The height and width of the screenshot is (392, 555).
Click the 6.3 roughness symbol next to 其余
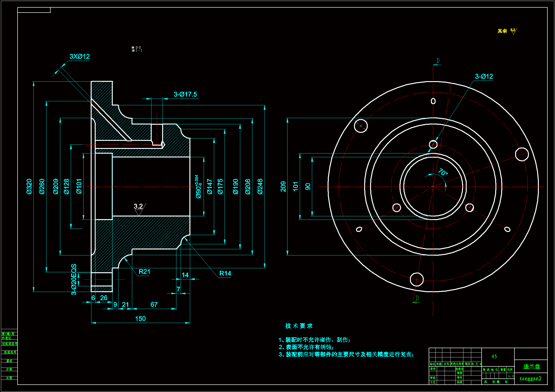tap(513, 31)
